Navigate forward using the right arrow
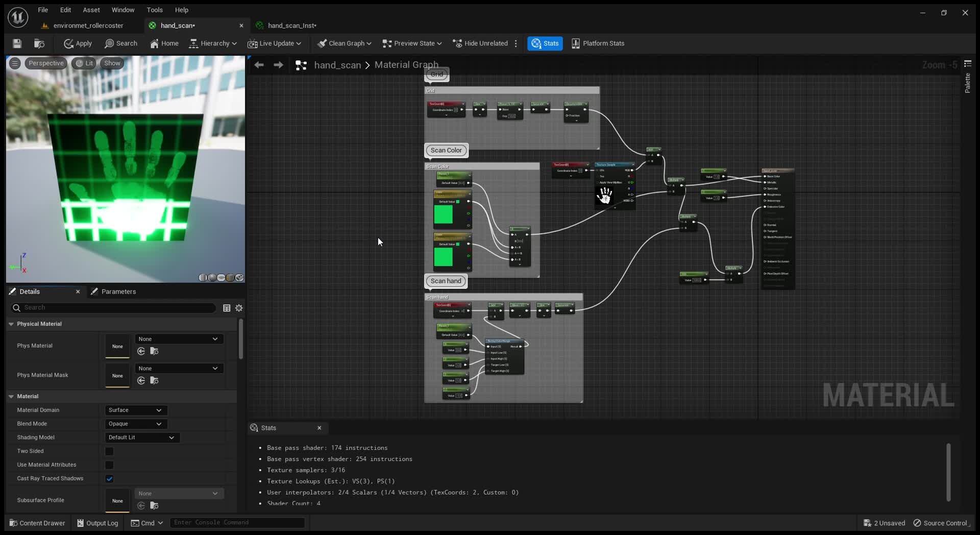This screenshot has height=535, width=980. (278, 65)
